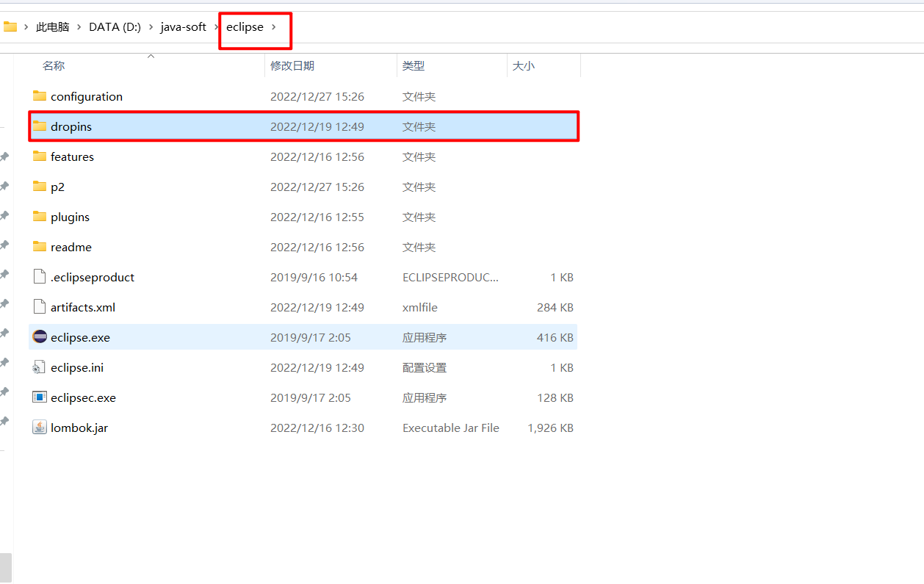Click the eclipse.exe application icon

click(x=40, y=337)
